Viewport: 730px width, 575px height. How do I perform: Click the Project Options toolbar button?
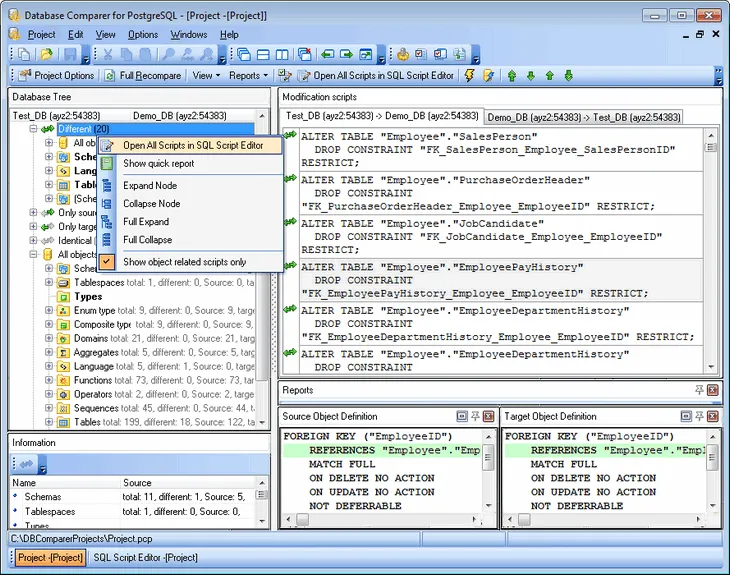(x=56, y=75)
